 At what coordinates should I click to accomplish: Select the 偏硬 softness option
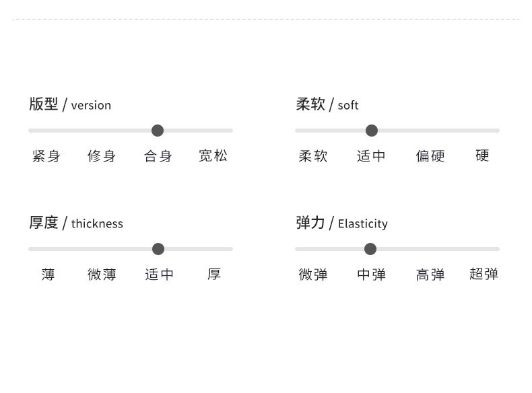tap(430, 156)
